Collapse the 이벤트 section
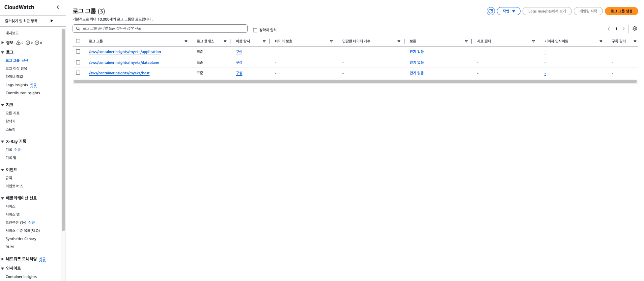 3,170
